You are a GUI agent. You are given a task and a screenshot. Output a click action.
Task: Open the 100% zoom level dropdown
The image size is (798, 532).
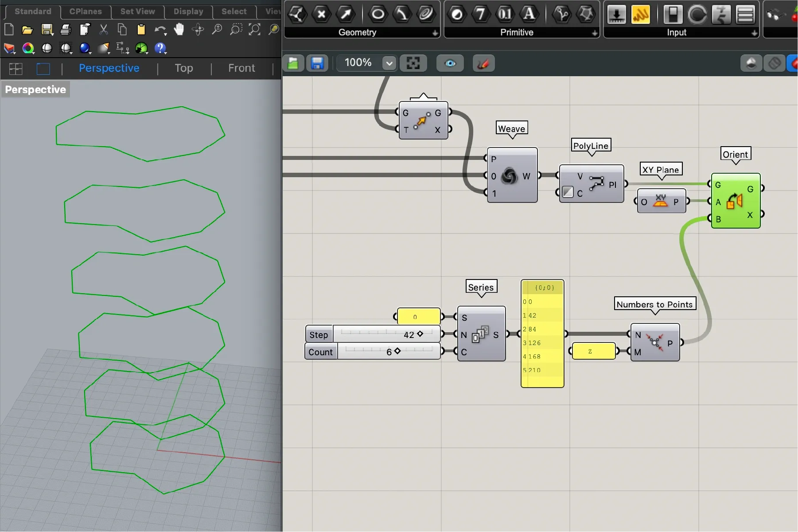tap(389, 63)
